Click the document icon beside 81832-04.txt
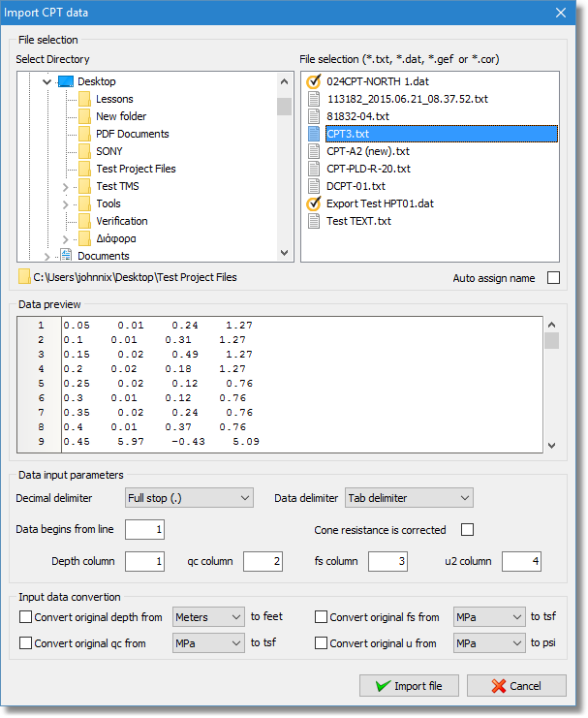The image size is (588, 718). tap(313, 116)
